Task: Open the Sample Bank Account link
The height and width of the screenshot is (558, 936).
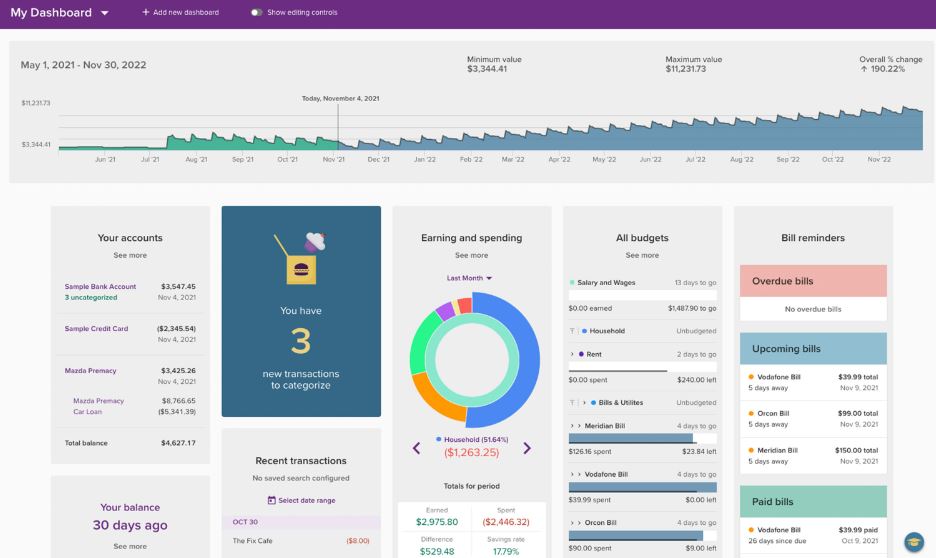Action: pos(100,286)
